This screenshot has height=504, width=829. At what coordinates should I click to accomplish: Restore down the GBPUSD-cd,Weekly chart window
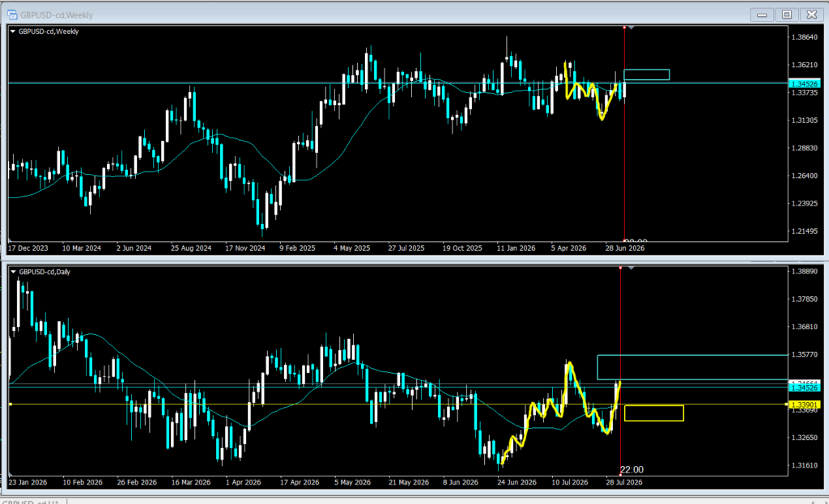(787, 15)
